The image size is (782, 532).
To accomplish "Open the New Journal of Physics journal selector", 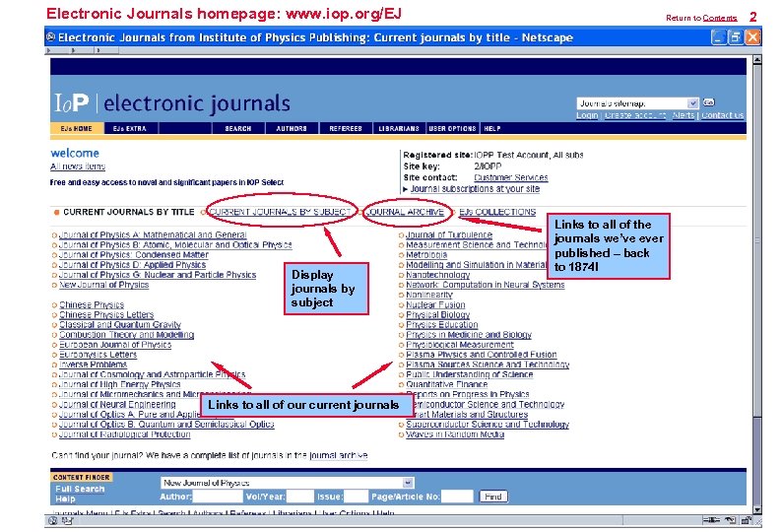I will 288,483.
